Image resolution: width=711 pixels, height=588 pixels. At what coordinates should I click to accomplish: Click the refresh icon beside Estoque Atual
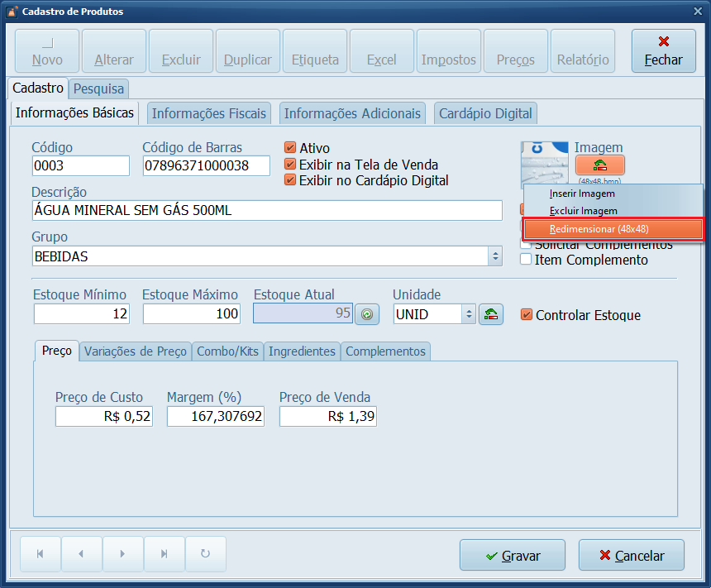click(x=366, y=314)
